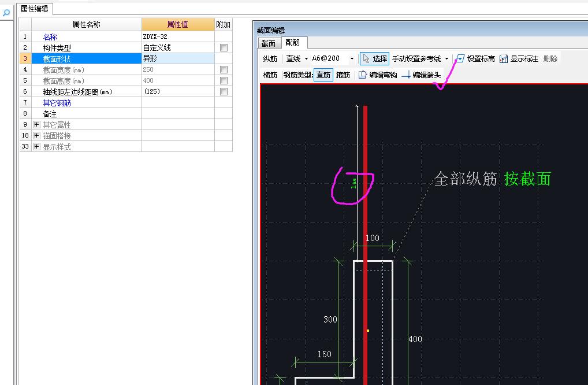588x385 pixels.
Task: Click the 截面高度 value 400
Action: click(x=178, y=81)
